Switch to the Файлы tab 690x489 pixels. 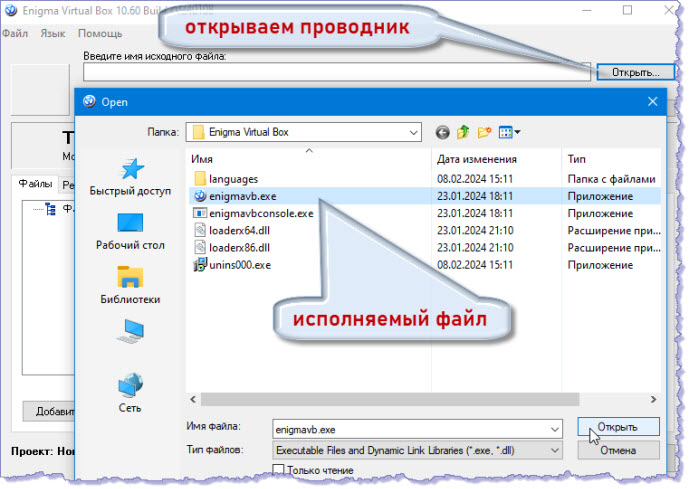pyautogui.click(x=35, y=184)
